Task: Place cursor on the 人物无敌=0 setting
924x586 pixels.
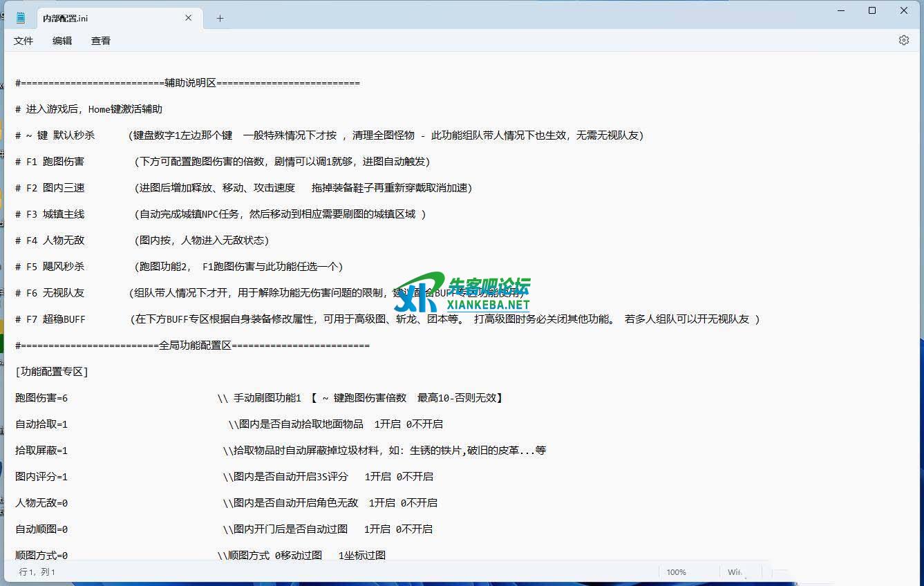Action: click(41, 503)
